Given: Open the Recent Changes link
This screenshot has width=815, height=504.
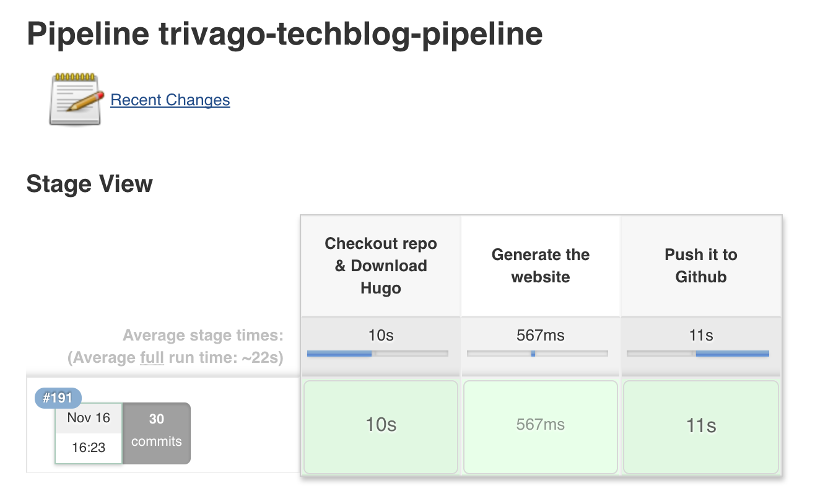Looking at the screenshot, I should point(170,100).
